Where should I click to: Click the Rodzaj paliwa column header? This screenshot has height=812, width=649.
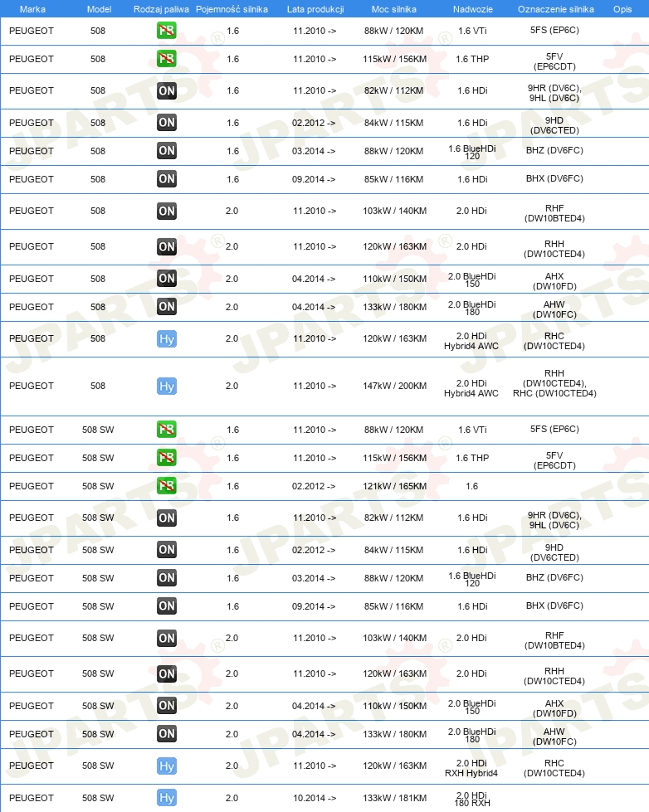161,9
